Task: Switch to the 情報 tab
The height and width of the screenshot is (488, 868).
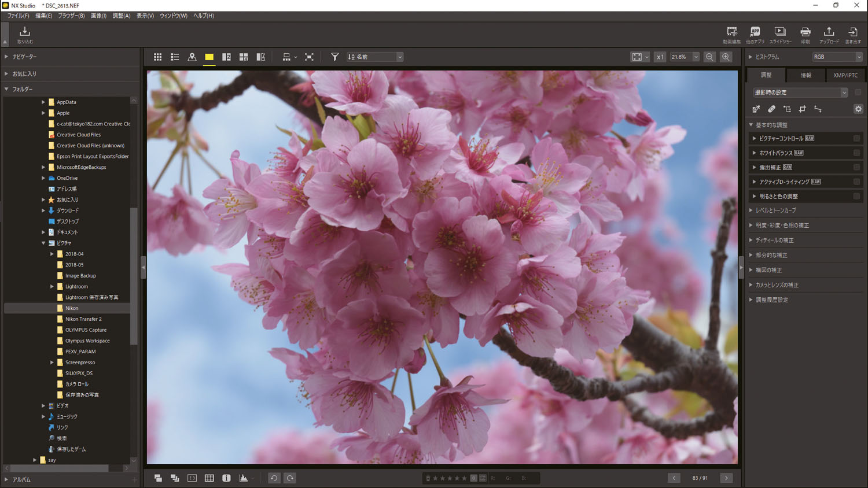Action: [806, 75]
